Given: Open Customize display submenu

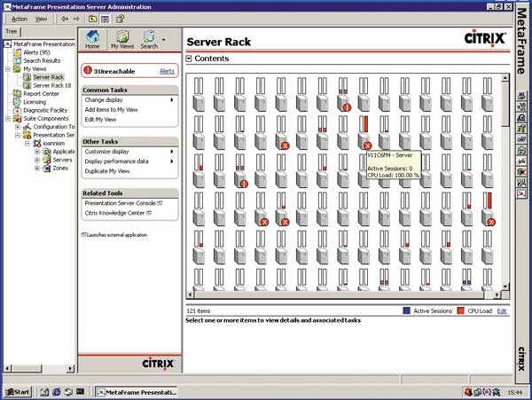Looking at the screenshot, I should [x=129, y=152].
